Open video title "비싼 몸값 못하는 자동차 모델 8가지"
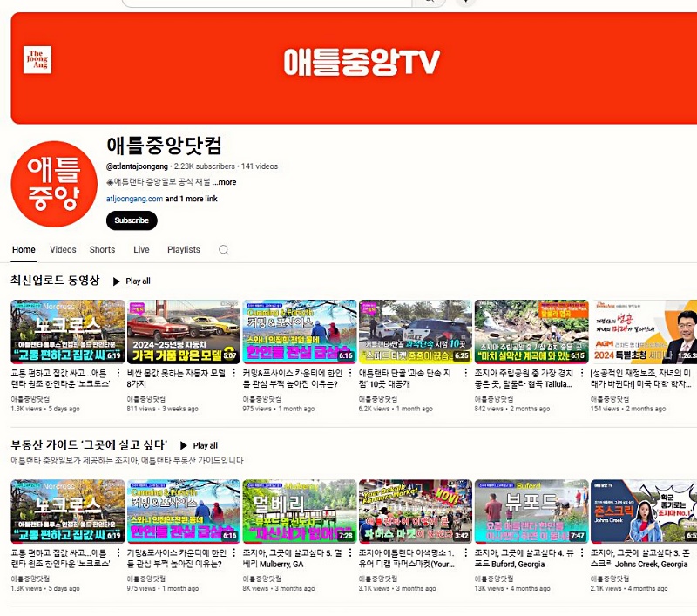The width and height of the screenshot is (697, 616). [177, 378]
